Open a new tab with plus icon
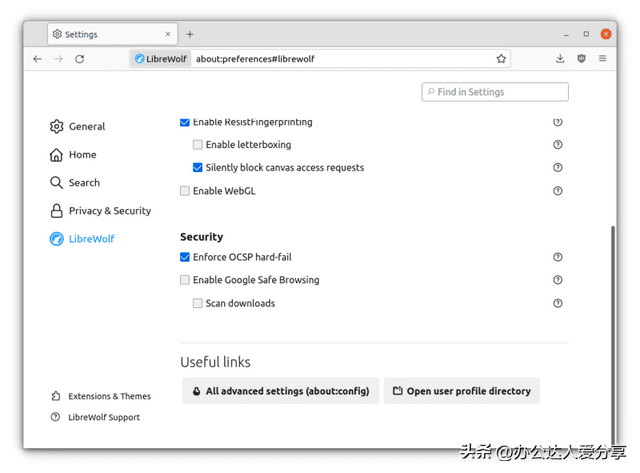640x473 pixels. (190, 34)
